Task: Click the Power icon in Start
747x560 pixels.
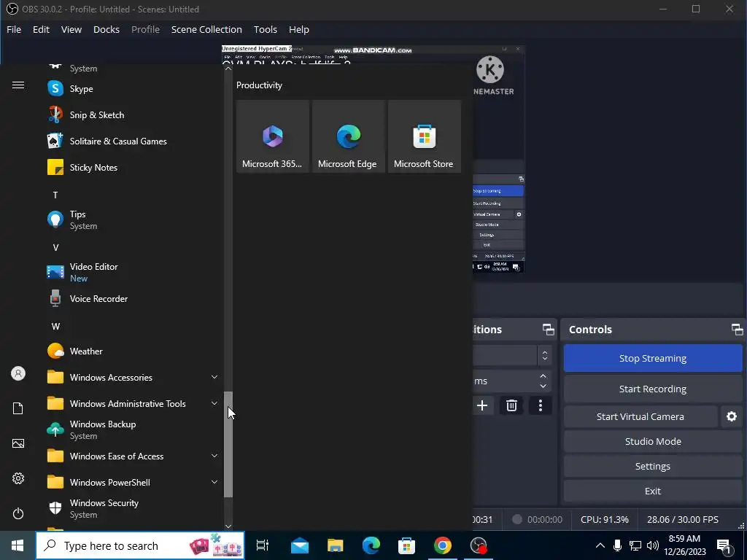Action: (x=18, y=513)
